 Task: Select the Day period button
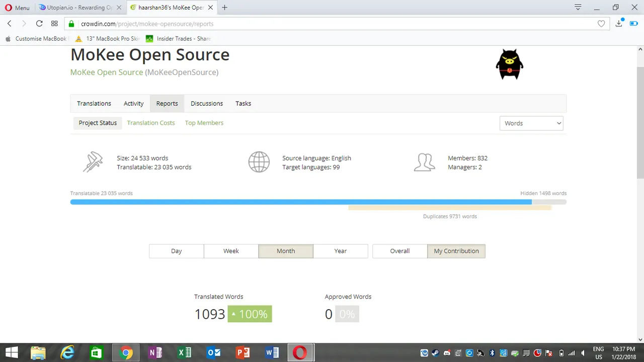point(177,251)
